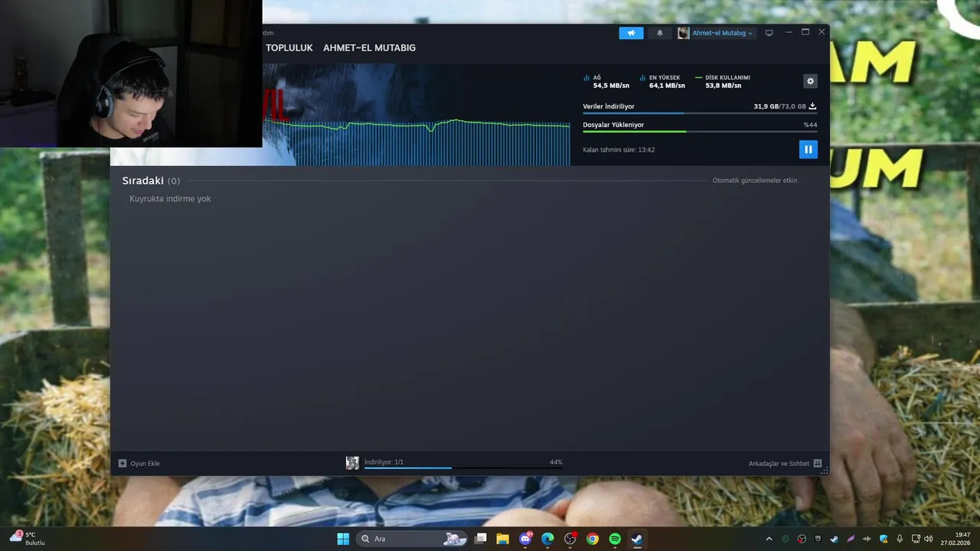Pause the current Steam download
The height and width of the screenshot is (551, 980).
tap(808, 149)
